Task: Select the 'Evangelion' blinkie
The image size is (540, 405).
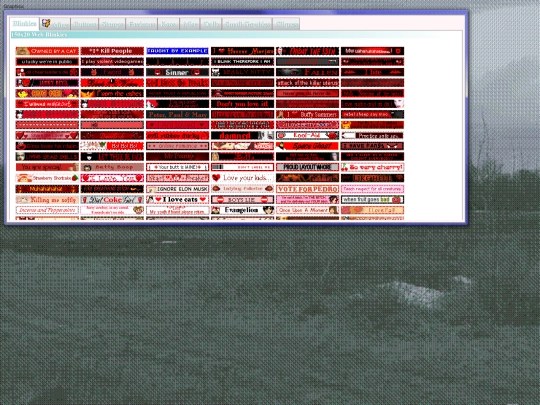Action: (x=242, y=210)
